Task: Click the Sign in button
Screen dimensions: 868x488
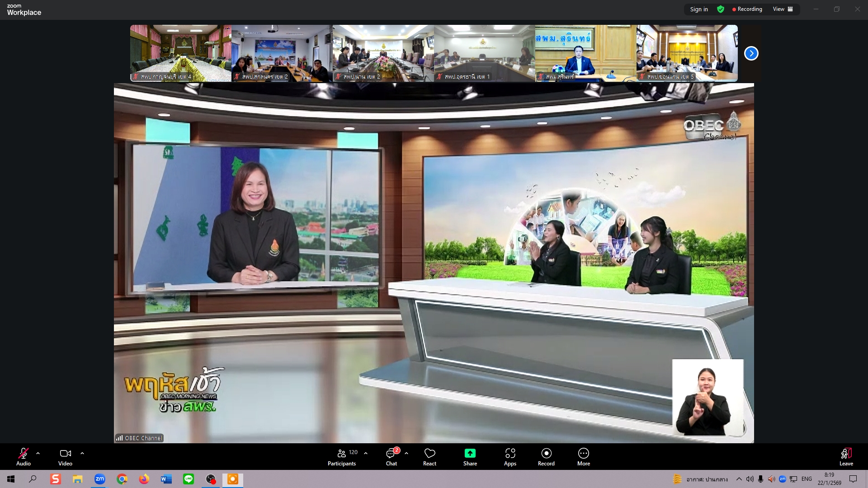Action: tap(698, 9)
